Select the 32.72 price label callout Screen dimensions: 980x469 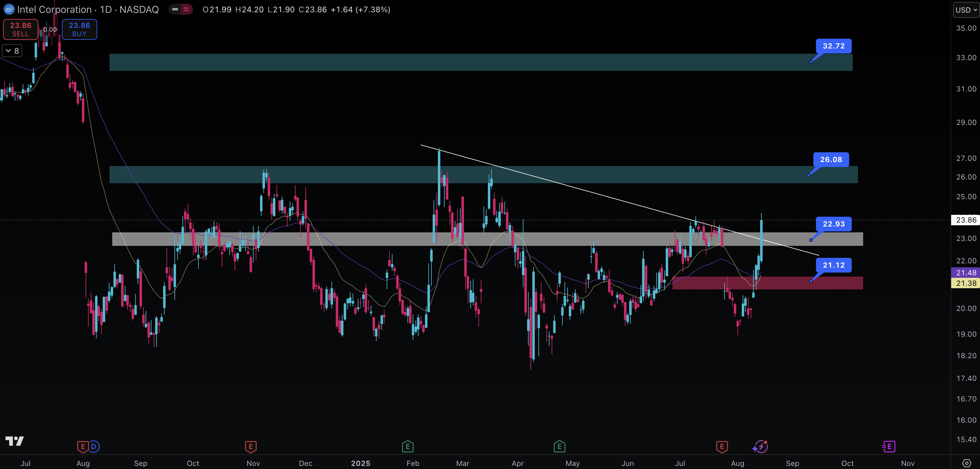pos(833,46)
